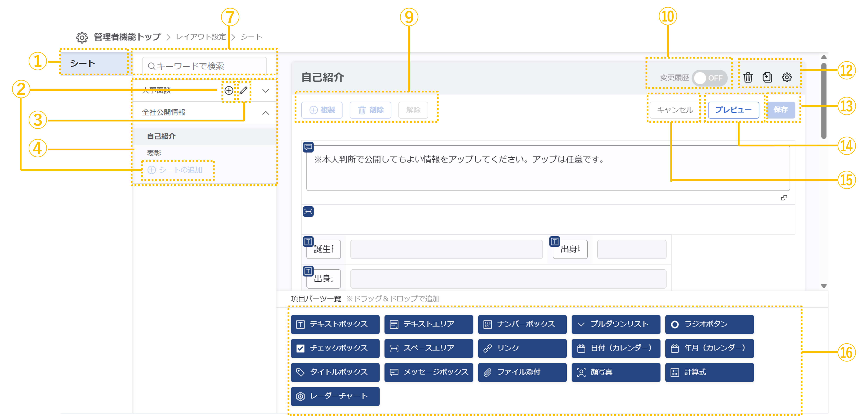Click the gear icon beside 管理者機能トップ
Screen dimensions: 868x416
pyautogui.click(x=82, y=37)
